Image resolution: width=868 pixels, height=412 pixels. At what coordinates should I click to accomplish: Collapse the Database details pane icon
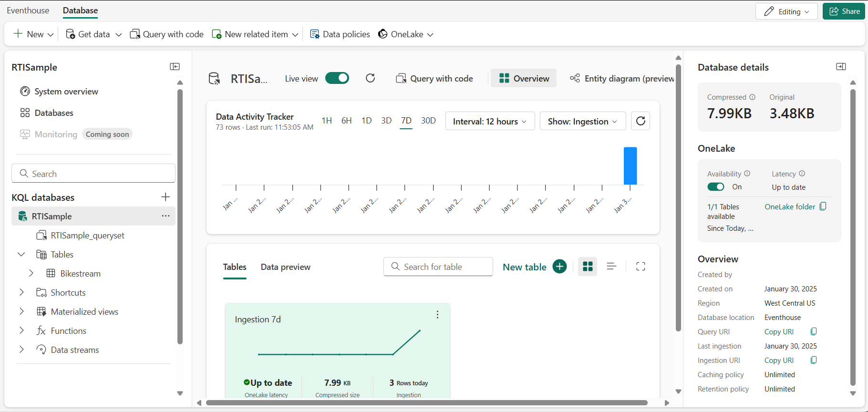pos(841,67)
